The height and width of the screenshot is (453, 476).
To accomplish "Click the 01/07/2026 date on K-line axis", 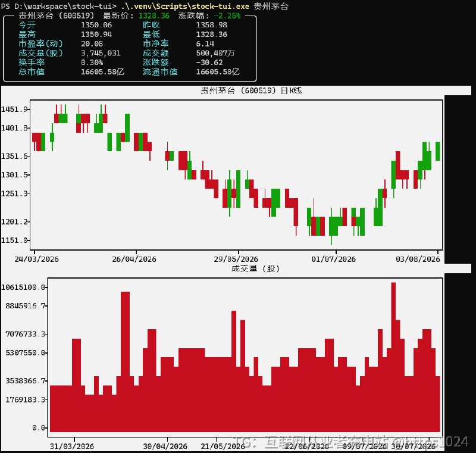I will coord(333,260).
